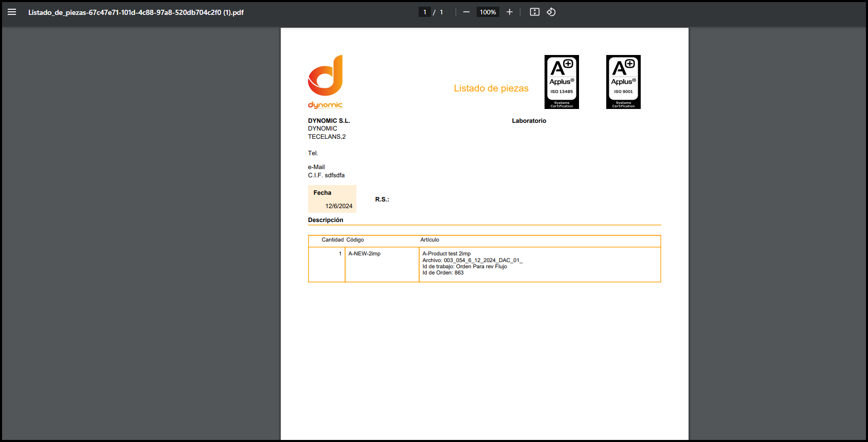This screenshot has width=868, height=442.
Task: Click the 'Listado de piezas' title
Action: (491, 88)
